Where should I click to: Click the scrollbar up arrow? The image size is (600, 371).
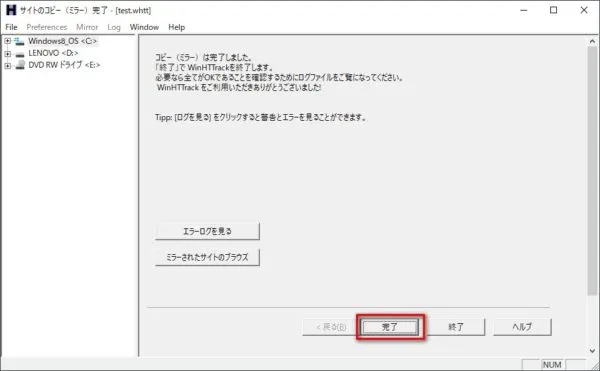pyautogui.click(x=592, y=41)
